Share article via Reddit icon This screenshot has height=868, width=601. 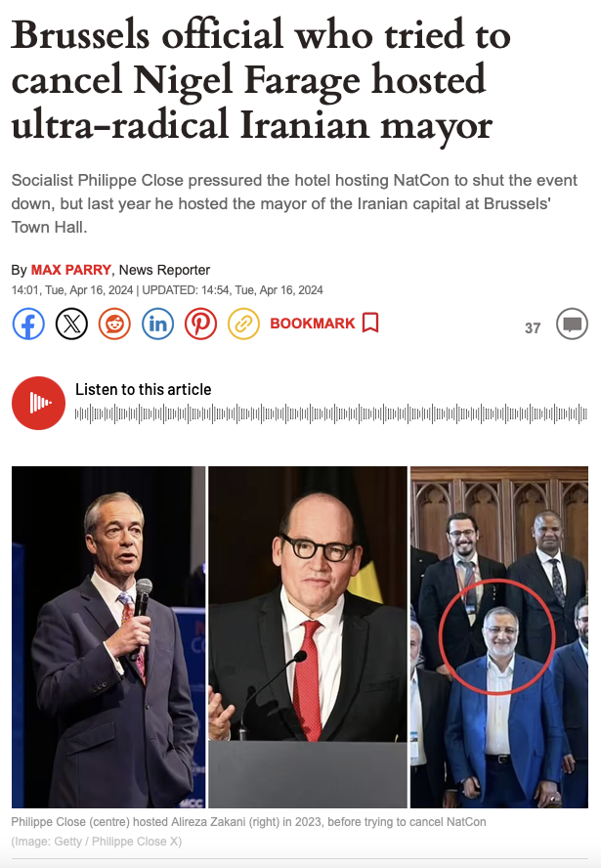click(114, 324)
